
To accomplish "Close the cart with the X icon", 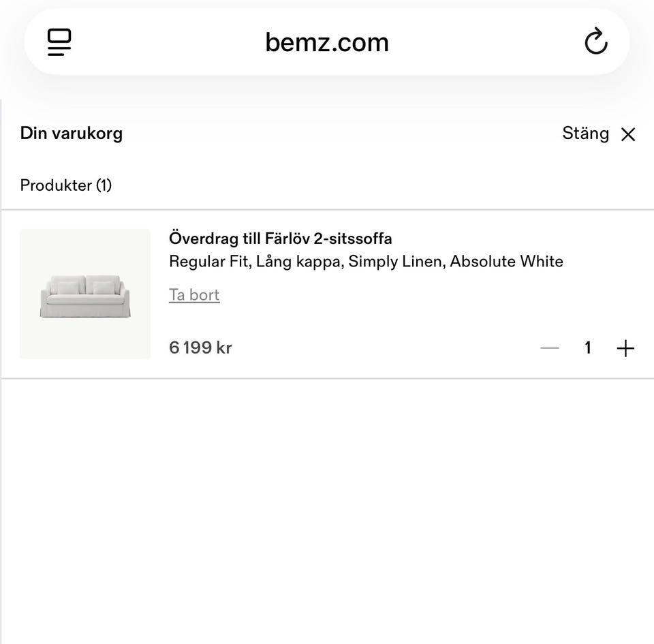I will tap(628, 134).
